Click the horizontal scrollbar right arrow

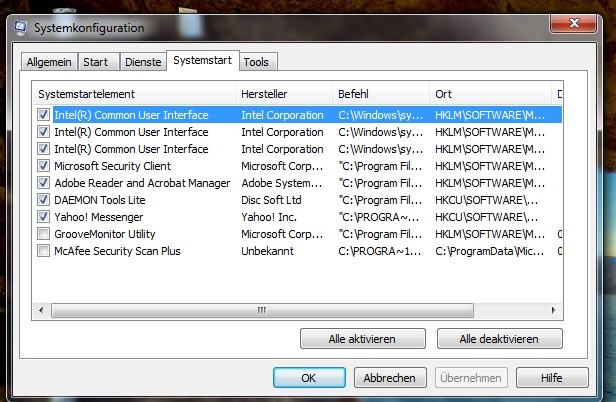(554, 310)
